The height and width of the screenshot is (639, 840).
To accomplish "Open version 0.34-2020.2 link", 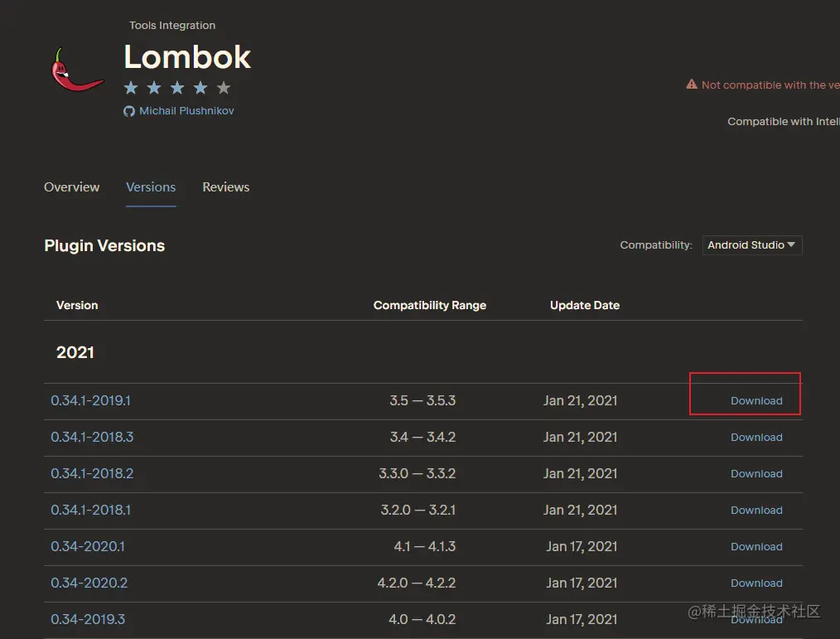I will (x=89, y=583).
